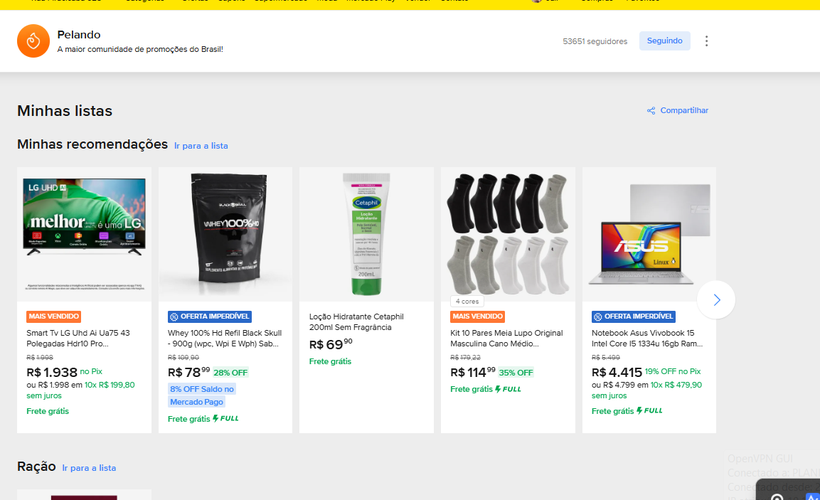Open the Lupo socks product image

508,234
